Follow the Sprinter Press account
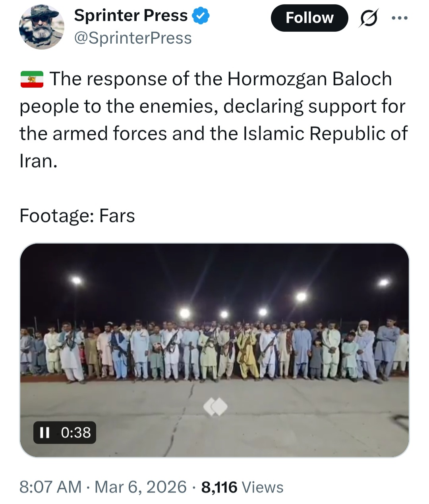The height and width of the screenshot is (504, 429). click(309, 18)
